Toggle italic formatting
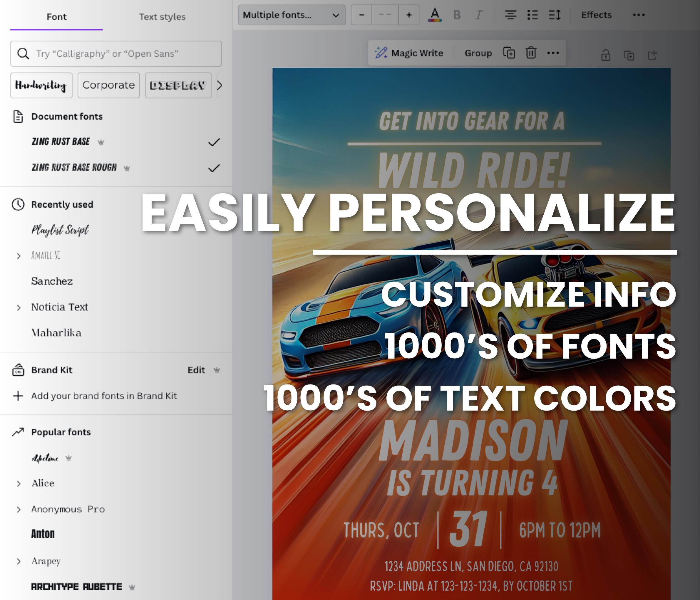The image size is (700, 600). point(478,15)
